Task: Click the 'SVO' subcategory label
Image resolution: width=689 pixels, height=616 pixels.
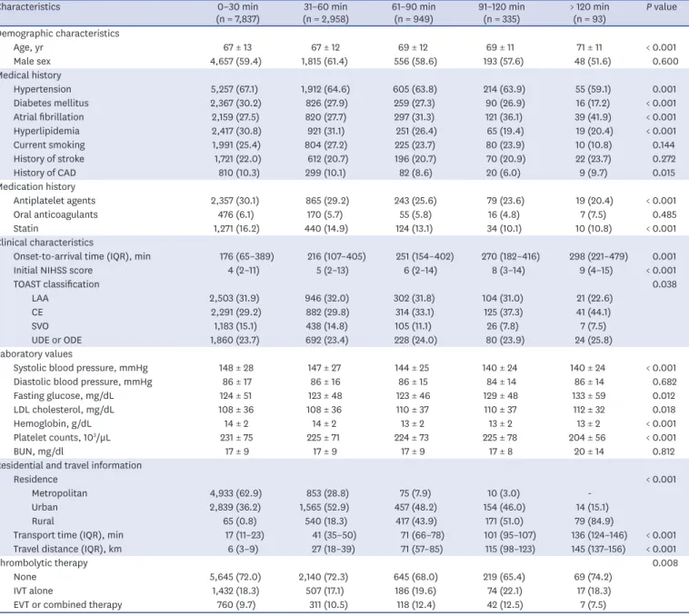Action: 40,326
